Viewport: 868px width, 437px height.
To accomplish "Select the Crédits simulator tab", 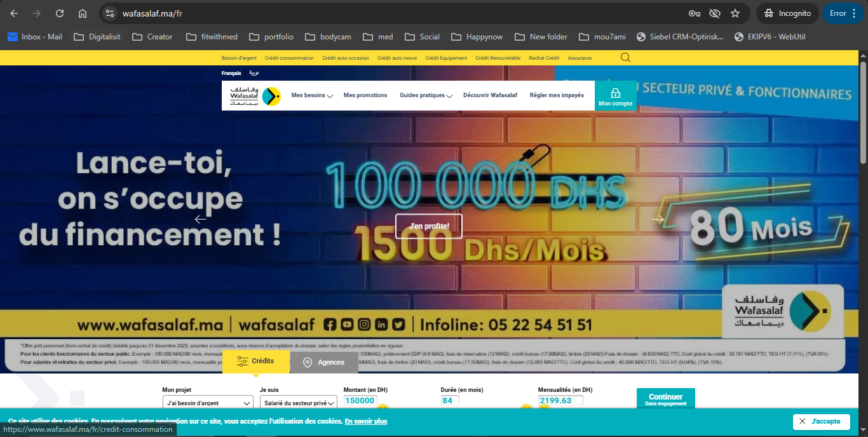I will click(256, 361).
